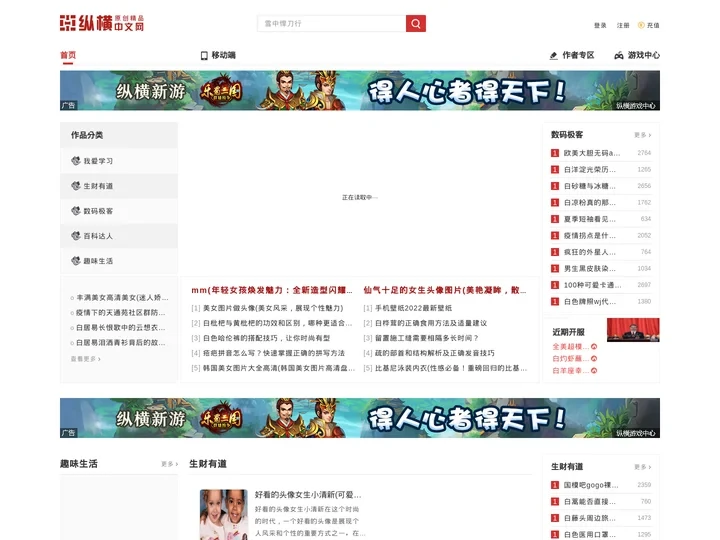
Task: Open the 生财有道 sidebar category
Action: 98,186
